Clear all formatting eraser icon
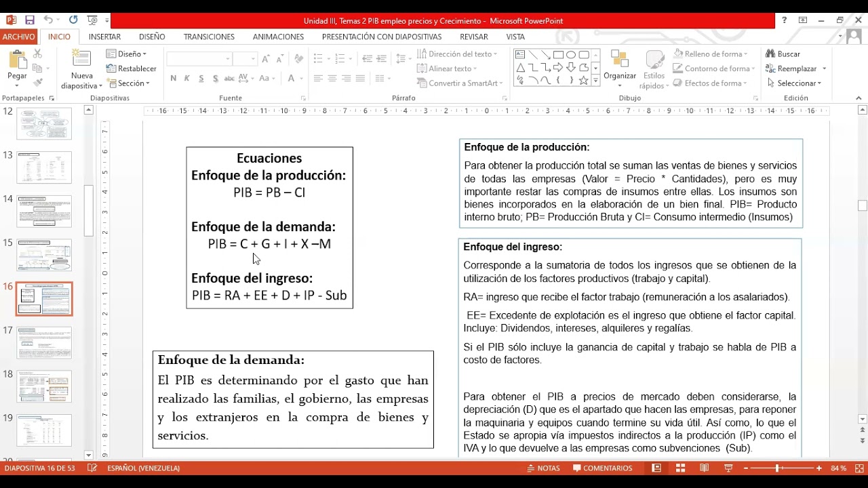The image size is (868, 488). (x=299, y=59)
